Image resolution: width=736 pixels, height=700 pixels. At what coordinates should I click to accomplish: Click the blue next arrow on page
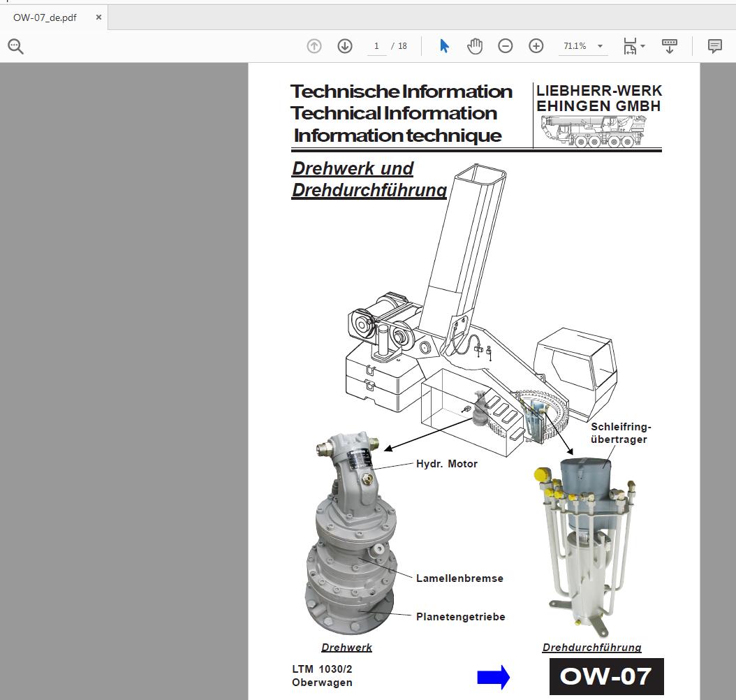[493, 677]
